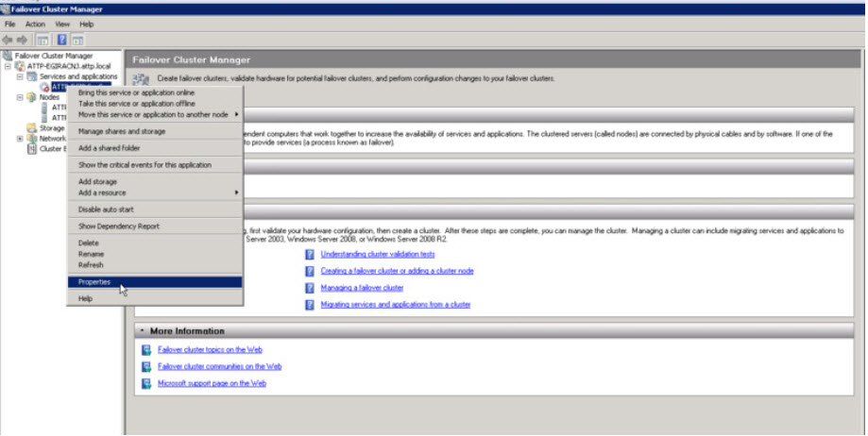This screenshot has width=868, height=436.
Task: Click web icon beside Microsoft support page
Action: click(x=146, y=383)
